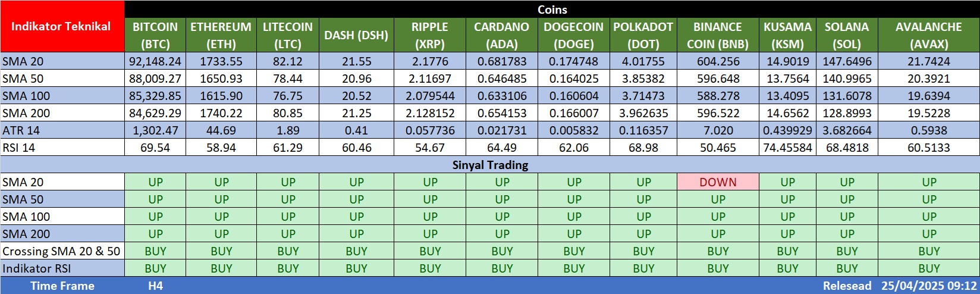Select the Sinyal Trading section header
The height and width of the screenshot is (294, 980).
point(490,165)
